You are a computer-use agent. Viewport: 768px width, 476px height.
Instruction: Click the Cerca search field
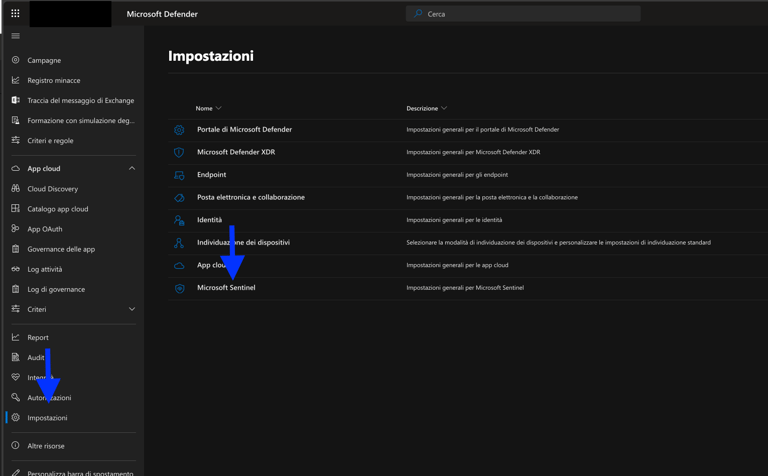point(523,14)
